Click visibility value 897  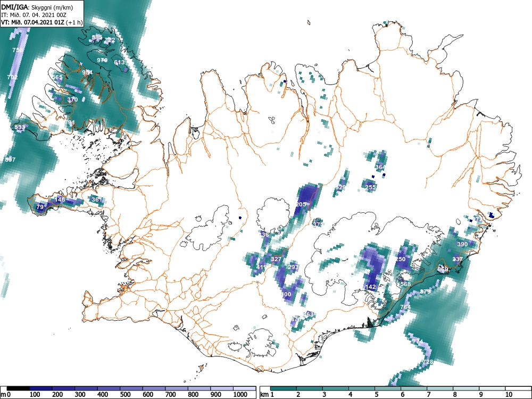click(11, 160)
